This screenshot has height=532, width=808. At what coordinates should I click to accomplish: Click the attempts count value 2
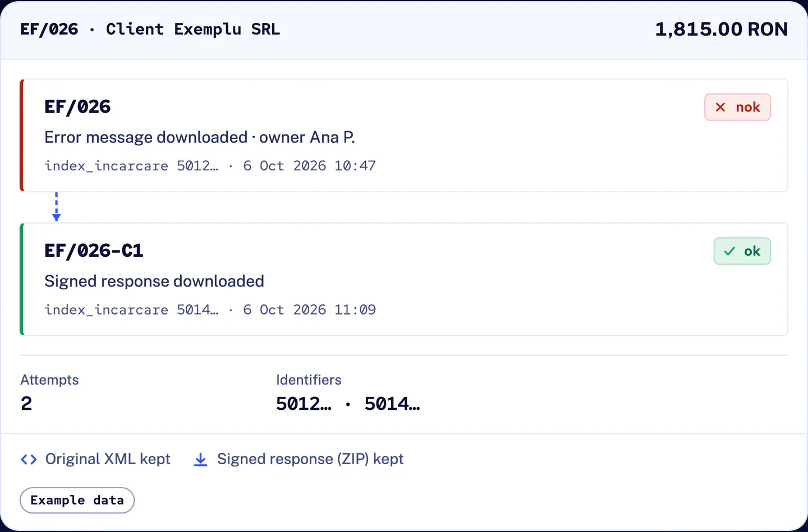point(26,404)
